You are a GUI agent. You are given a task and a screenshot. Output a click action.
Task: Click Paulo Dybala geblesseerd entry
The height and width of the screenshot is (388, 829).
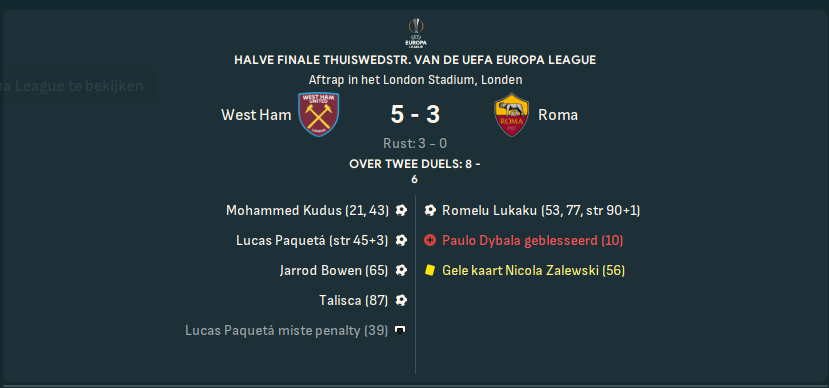532,241
